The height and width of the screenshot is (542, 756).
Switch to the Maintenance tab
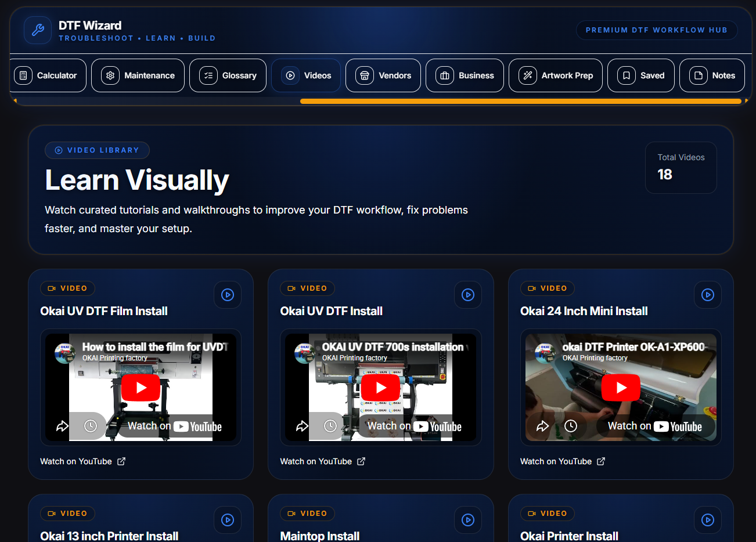click(x=138, y=75)
